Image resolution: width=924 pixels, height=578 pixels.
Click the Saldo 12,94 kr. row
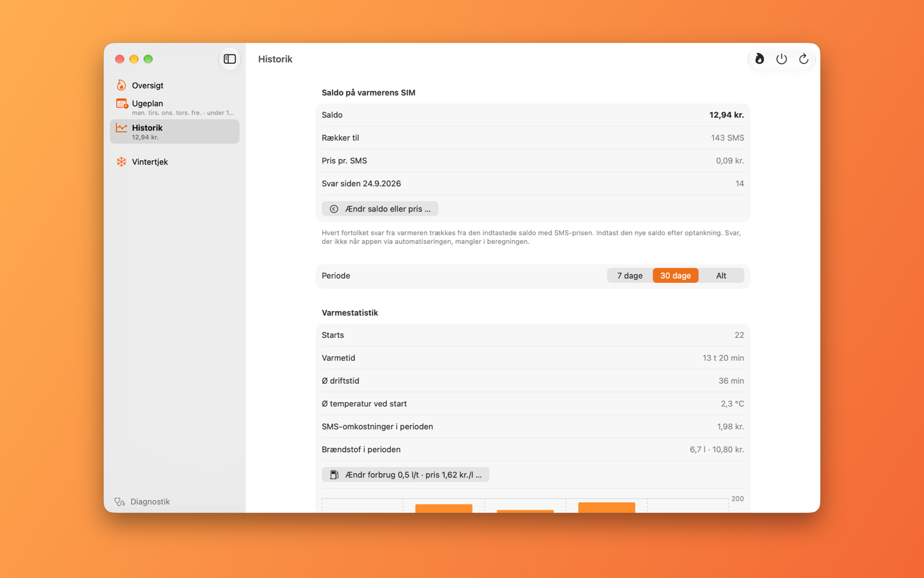(x=532, y=115)
